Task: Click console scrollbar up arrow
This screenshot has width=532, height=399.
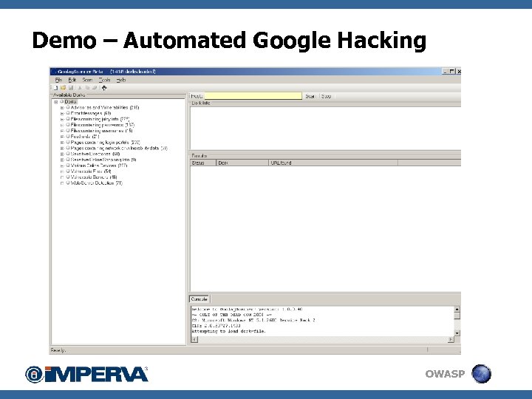Action: [x=457, y=309]
